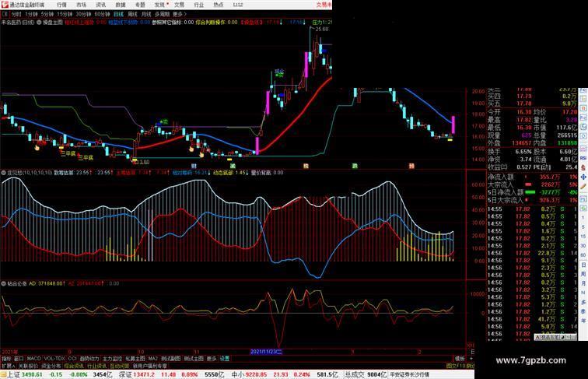Screen dimensions: 588x379
Task: Open the 互动问答 tab
Action: pos(119,366)
